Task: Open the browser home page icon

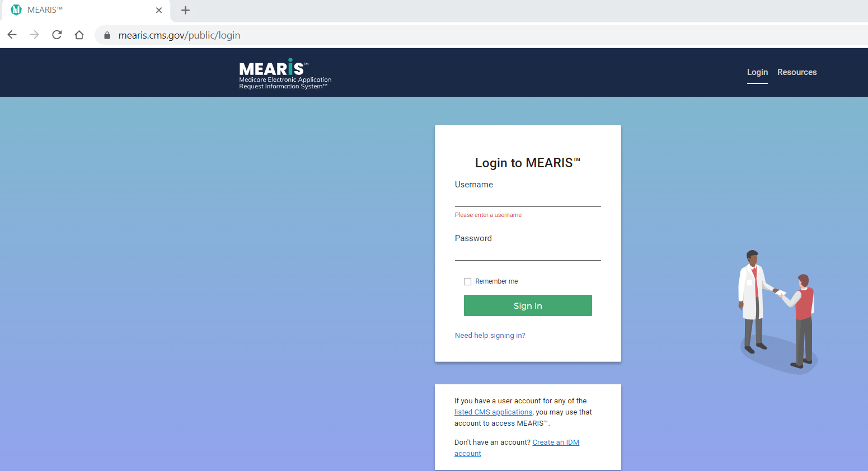Action: point(79,35)
